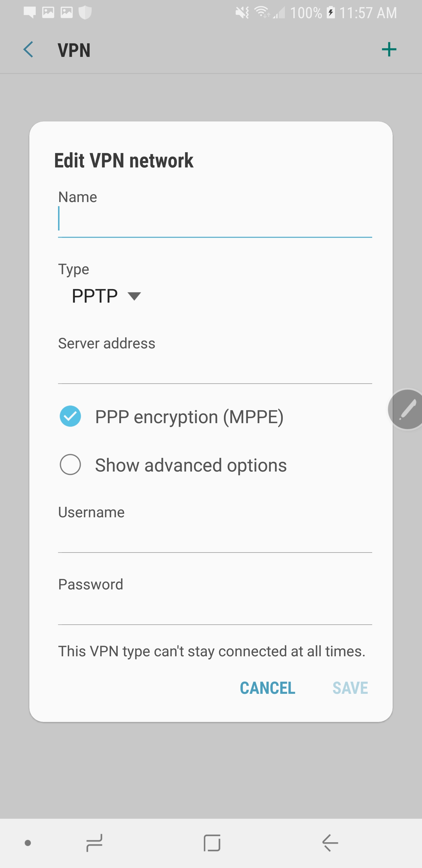Open recent apps navigation icon
Image resolution: width=422 pixels, height=868 pixels.
coord(94,843)
